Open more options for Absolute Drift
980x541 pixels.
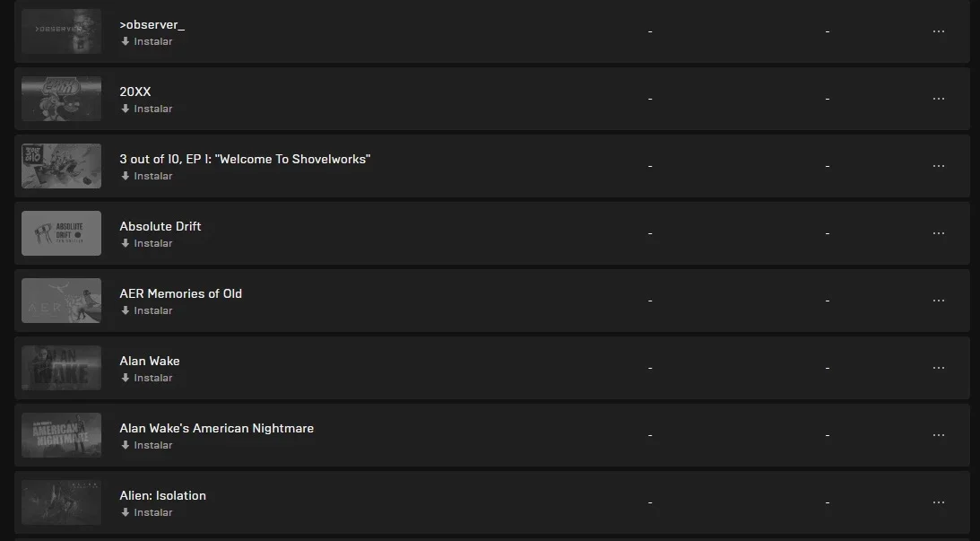point(938,233)
